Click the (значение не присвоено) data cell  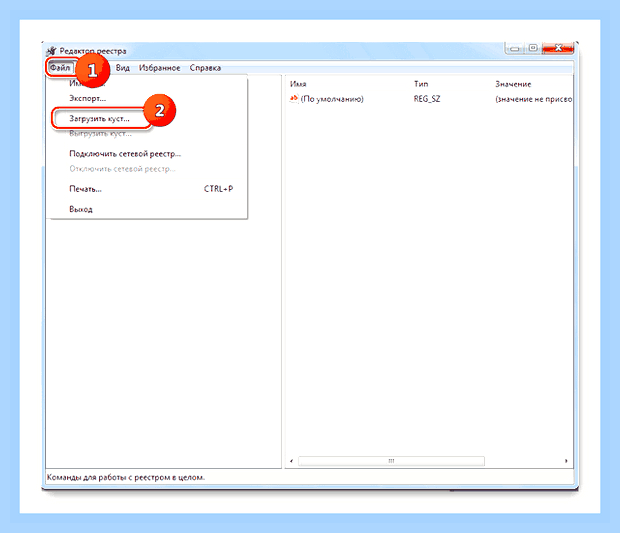(x=533, y=99)
